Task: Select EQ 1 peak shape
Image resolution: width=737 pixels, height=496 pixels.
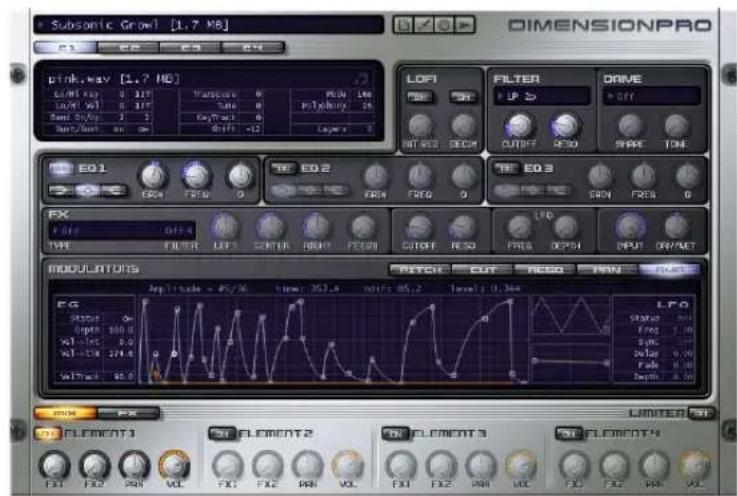Action: [87, 190]
